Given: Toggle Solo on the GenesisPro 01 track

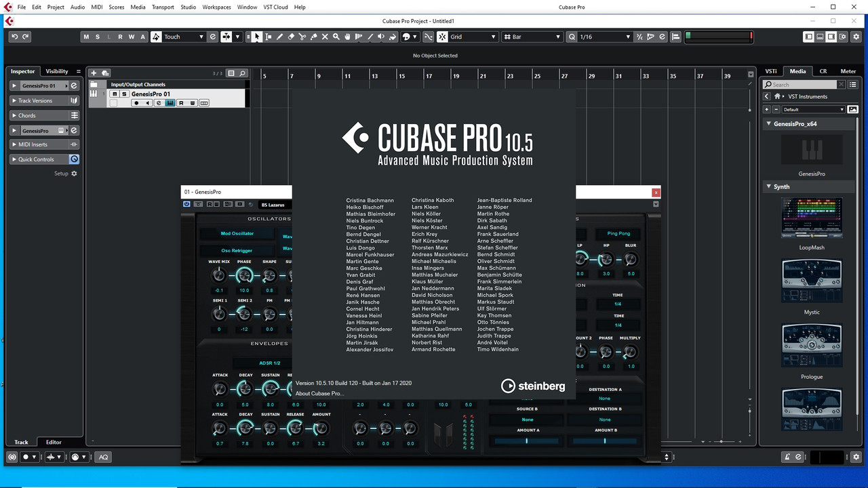Looking at the screenshot, I should (x=124, y=94).
